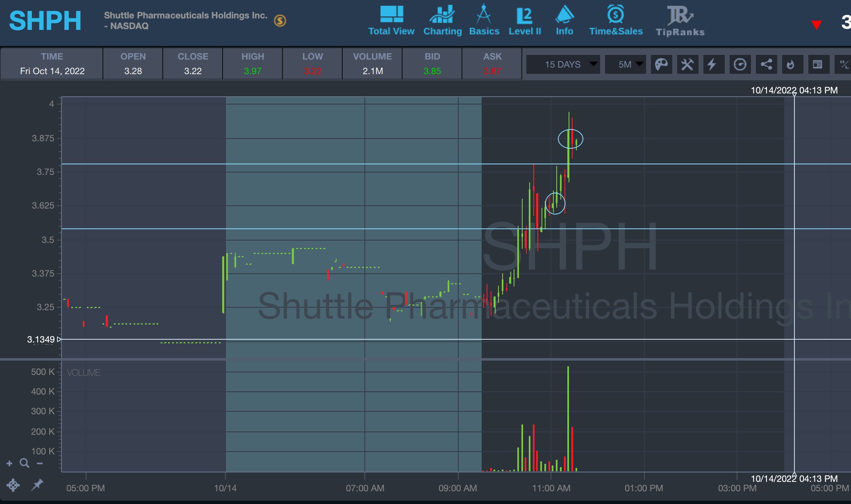The height and width of the screenshot is (504, 851).
Task: Toggle the crosshair cursor tool
Action: [13, 485]
